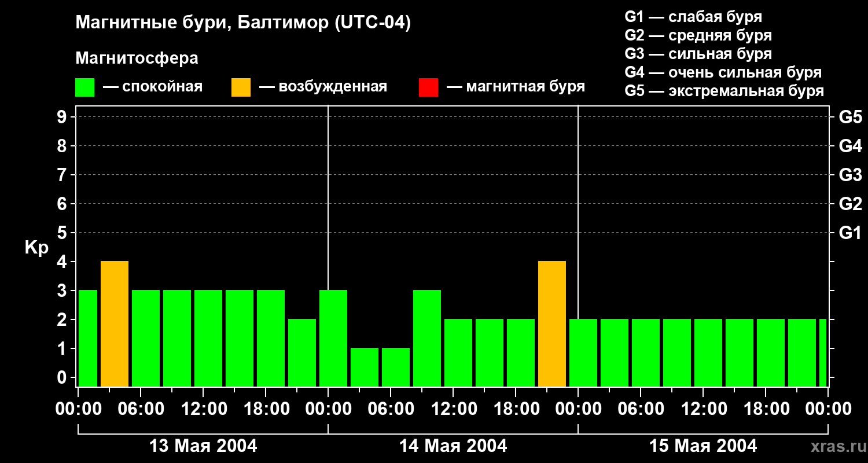This screenshot has width=868, height=463.
Task: Click the only Kp 2 bar on 13 May
Action: pyautogui.click(x=302, y=353)
